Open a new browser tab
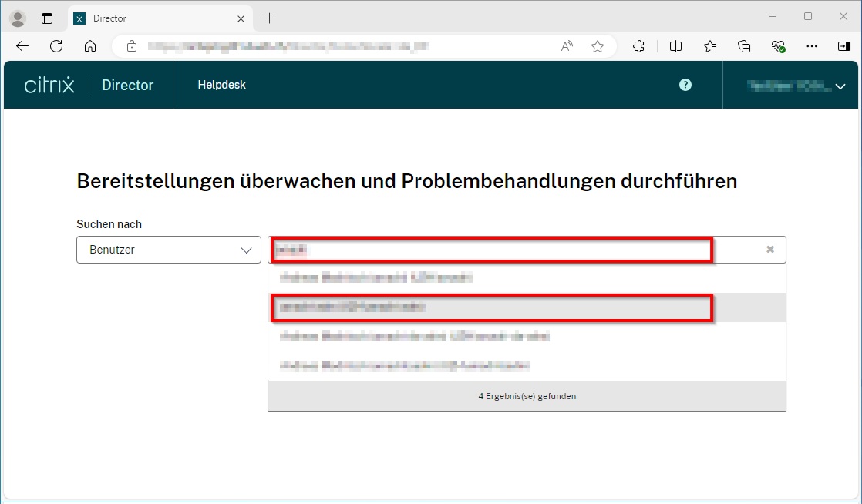The width and height of the screenshot is (862, 504). [268, 17]
